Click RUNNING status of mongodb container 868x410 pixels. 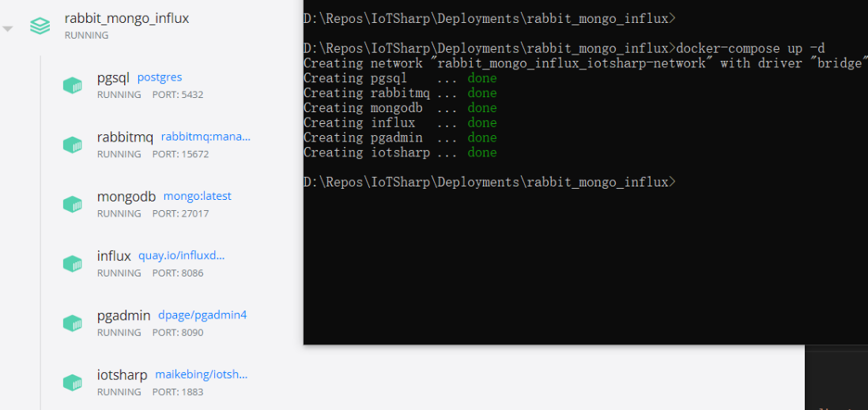119,213
